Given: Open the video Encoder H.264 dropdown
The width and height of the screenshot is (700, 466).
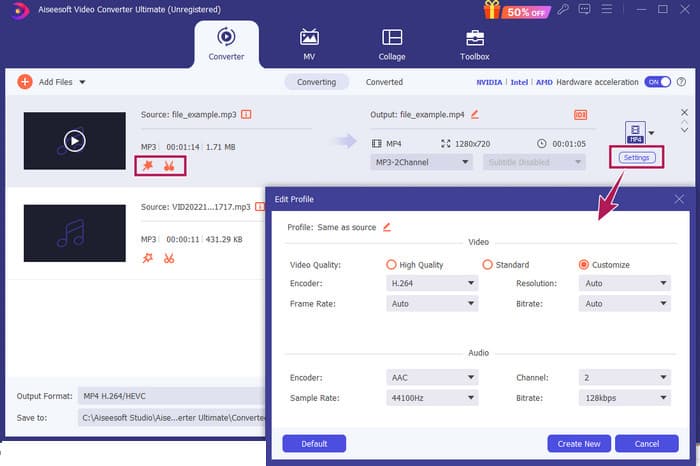Looking at the screenshot, I should click(432, 283).
